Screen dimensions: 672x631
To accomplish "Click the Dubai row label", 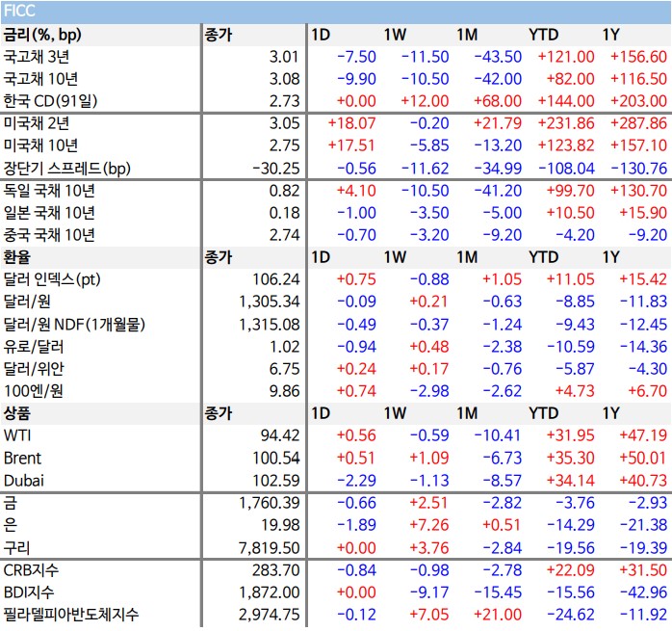I will pyautogui.click(x=23, y=481).
